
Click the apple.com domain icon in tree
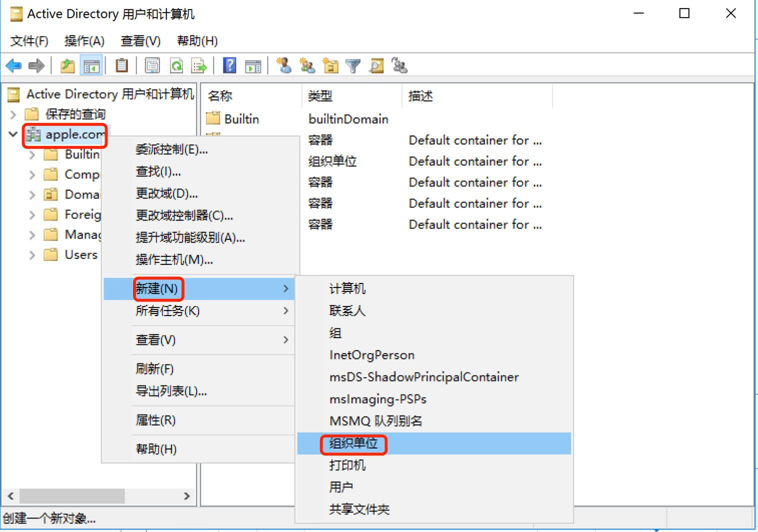pos(33,134)
